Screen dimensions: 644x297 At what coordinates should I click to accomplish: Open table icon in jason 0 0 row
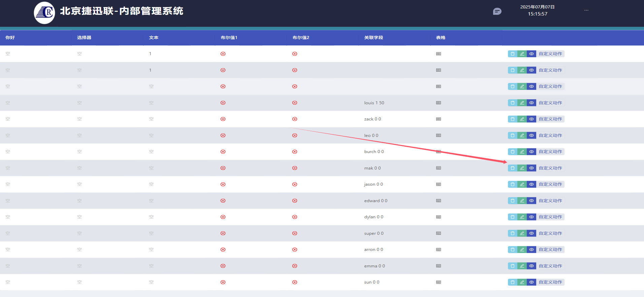click(439, 184)
